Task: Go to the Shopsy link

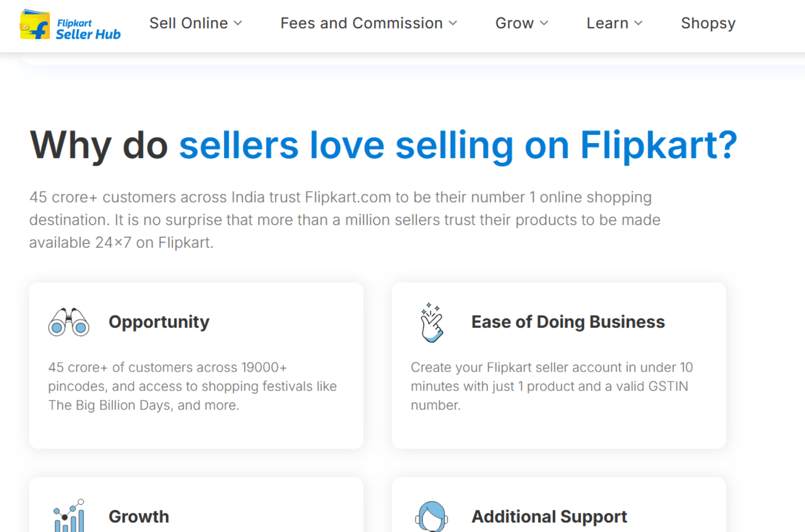Action: point(708,23)
